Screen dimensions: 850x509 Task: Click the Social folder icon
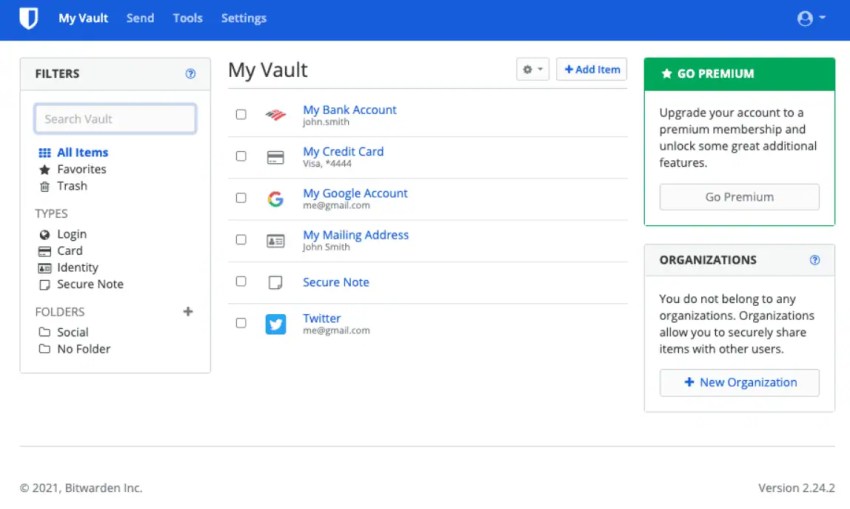click(44, 332)
